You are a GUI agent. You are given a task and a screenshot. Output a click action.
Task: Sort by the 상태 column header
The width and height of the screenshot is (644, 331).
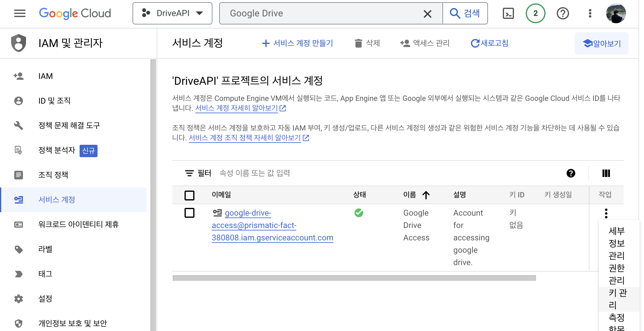coord(360,195)
